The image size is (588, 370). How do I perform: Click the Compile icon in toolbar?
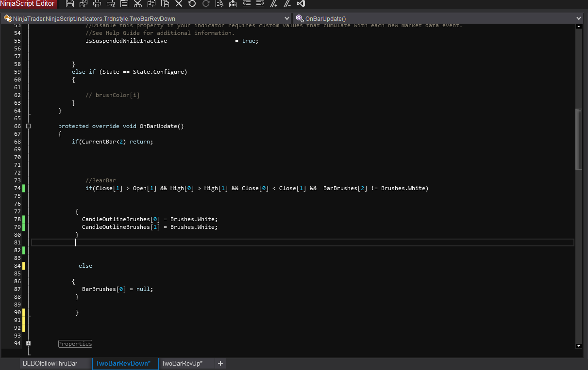click(233, 4)
